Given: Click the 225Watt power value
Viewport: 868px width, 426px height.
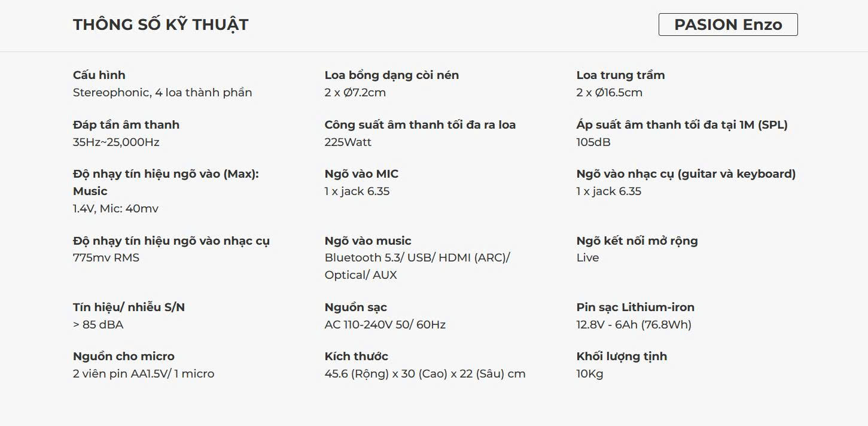Looking at the screenshot, I should pos(348,142).
